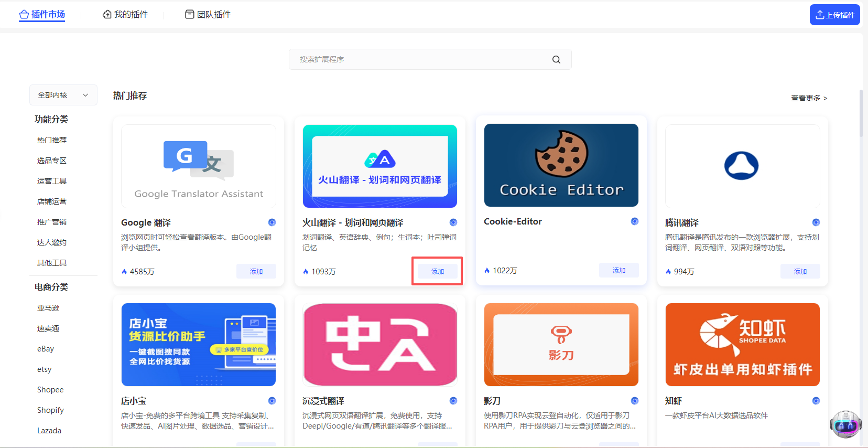This screenshot has width=868, height=448.
Task: Click the 火山翻译 - 划词和网页翻译 title
Action: [x=353, y=223]
